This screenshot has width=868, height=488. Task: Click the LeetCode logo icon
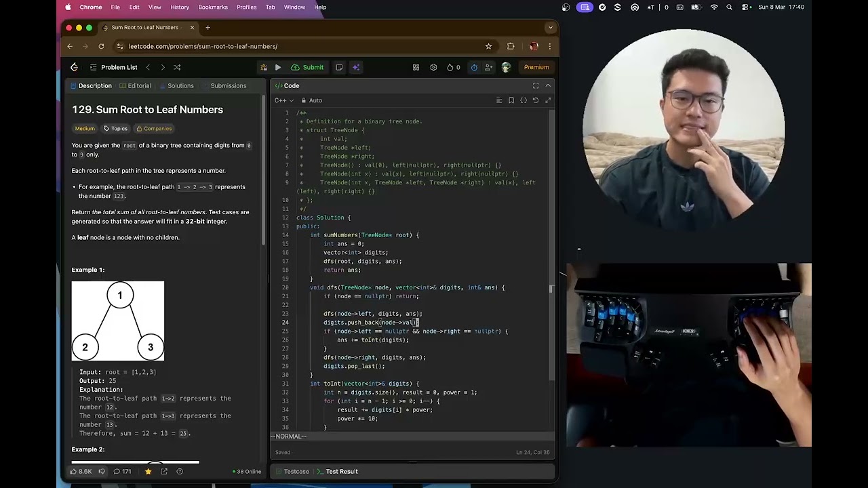coord(75,67)
